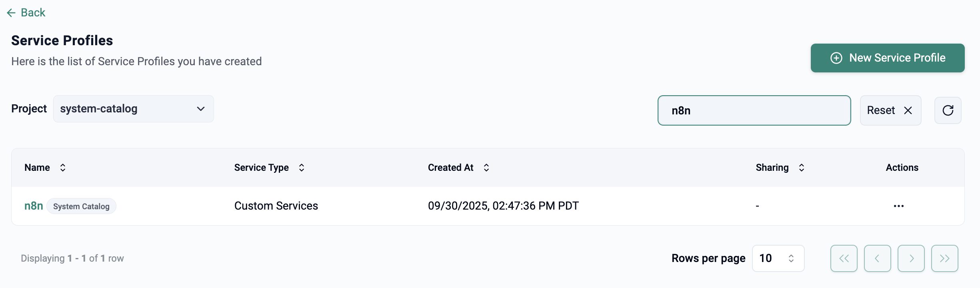
Task: Go to previous page
Action: pos(877,258)
